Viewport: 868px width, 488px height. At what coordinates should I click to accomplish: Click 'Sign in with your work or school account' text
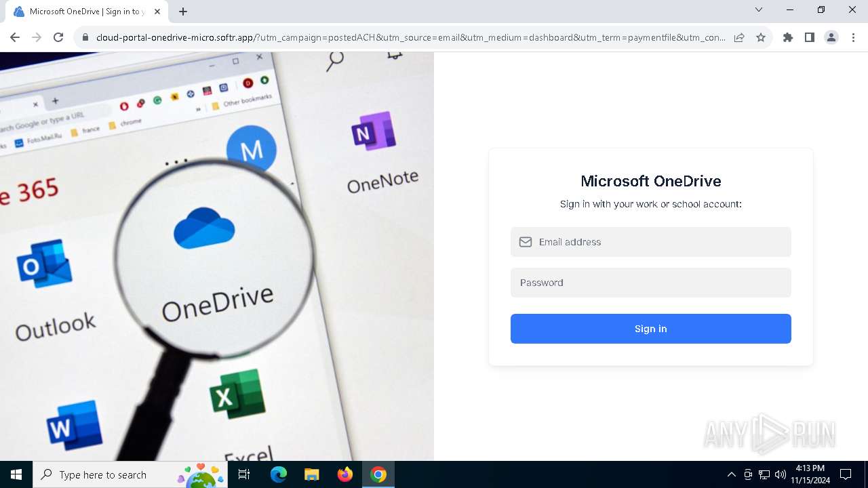(651, 204)
